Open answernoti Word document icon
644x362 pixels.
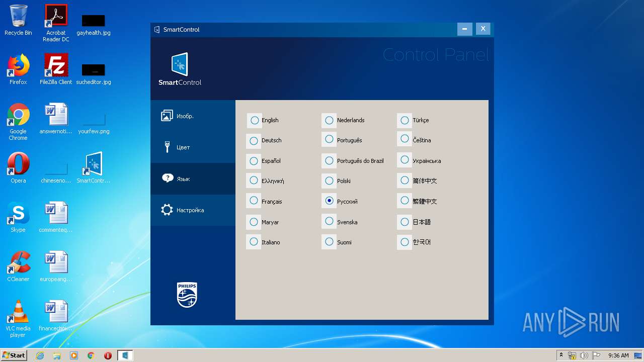pyautogui.click(x=56, y=119)
